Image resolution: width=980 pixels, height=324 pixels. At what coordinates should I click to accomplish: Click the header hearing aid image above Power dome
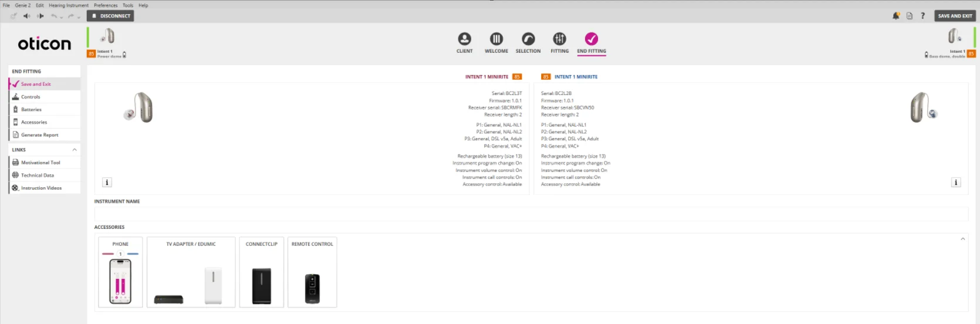coord(107,37)
